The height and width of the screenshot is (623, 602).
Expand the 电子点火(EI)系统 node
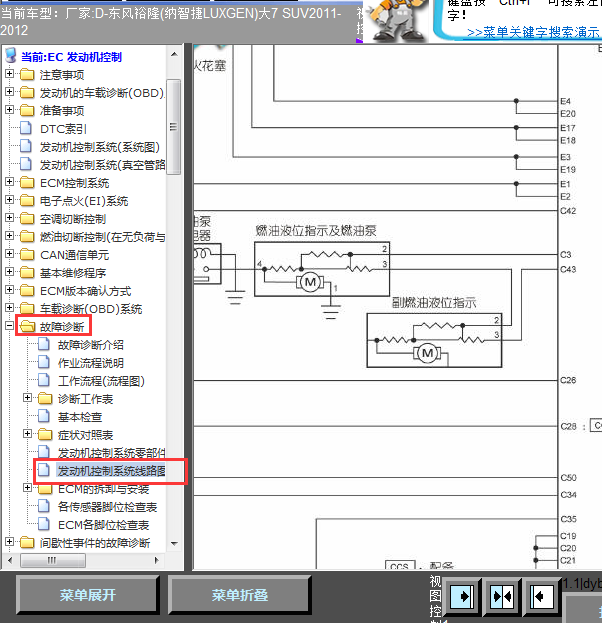click(10, 200)
